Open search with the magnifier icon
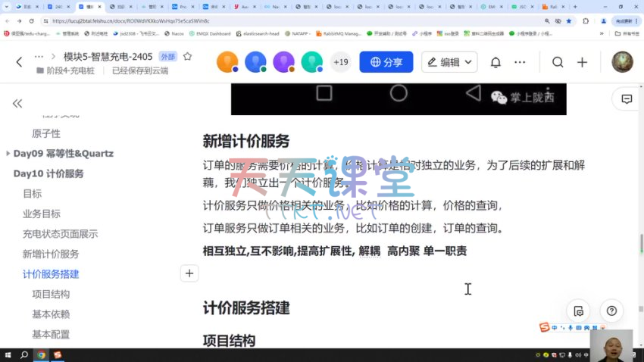 (558, 62)
